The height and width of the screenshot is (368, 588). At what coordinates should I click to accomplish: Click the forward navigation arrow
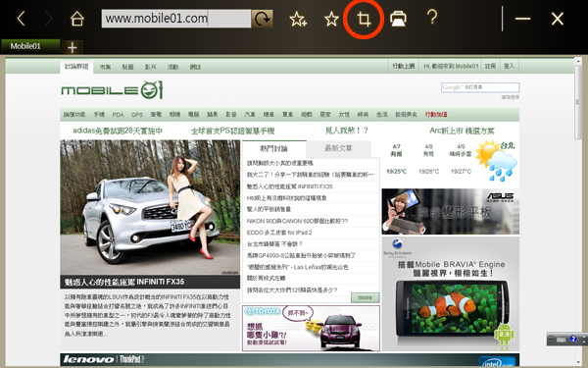(x=49, y=19)
